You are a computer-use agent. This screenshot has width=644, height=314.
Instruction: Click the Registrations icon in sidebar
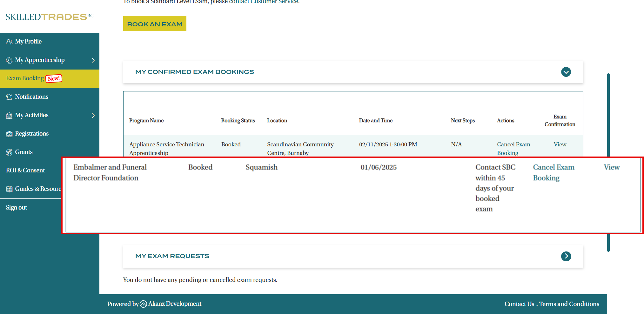[x=9, y=134]
